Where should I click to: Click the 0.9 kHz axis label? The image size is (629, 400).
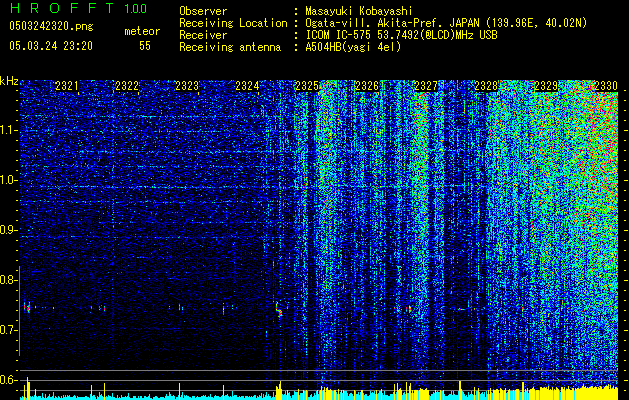coord(8,230)
